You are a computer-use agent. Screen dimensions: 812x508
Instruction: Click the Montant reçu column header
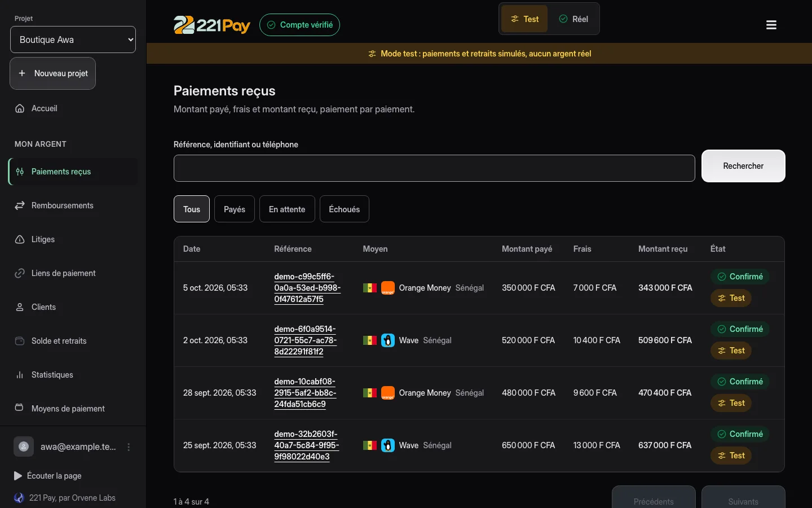pyautogui.click(x=663, y=249)
